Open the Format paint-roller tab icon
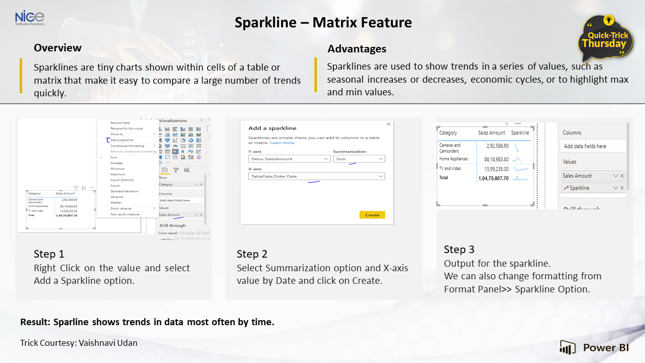This screenshot has height=363, width=645. [176, 170]
